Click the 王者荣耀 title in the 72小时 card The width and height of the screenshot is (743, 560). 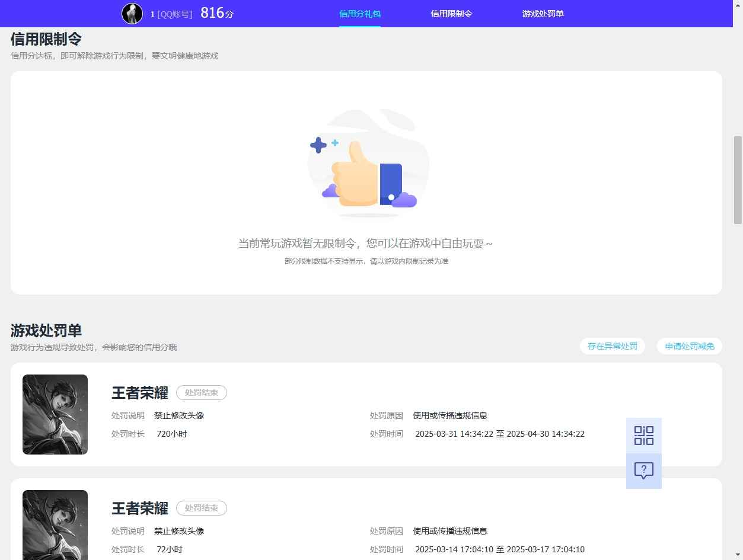pyautogui.click(x=140, y=508)
